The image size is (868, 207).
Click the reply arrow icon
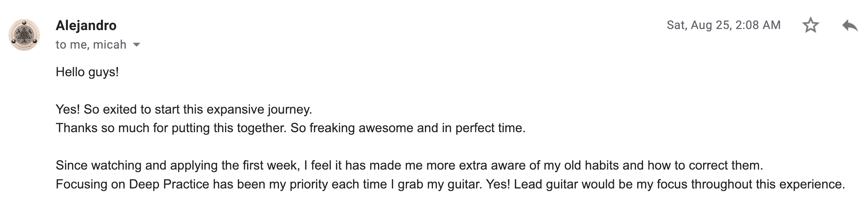pyautogui.click(x=850, y=26)
